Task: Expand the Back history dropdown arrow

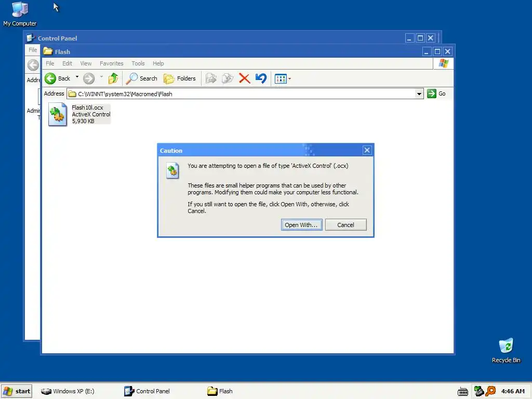Action: pos(77,77)
